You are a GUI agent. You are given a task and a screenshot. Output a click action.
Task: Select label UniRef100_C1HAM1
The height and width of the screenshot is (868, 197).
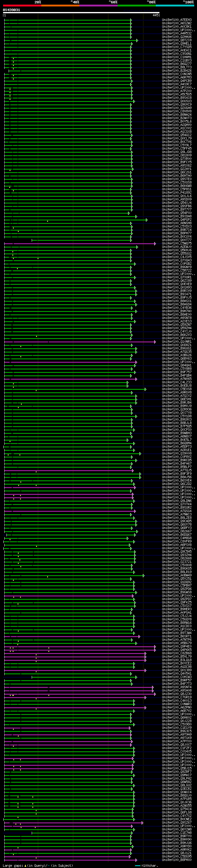coord(177,57)
